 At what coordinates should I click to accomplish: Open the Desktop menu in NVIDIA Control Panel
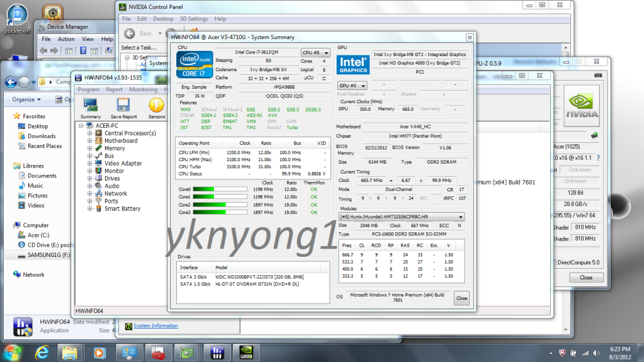click(x=163, y=19)
